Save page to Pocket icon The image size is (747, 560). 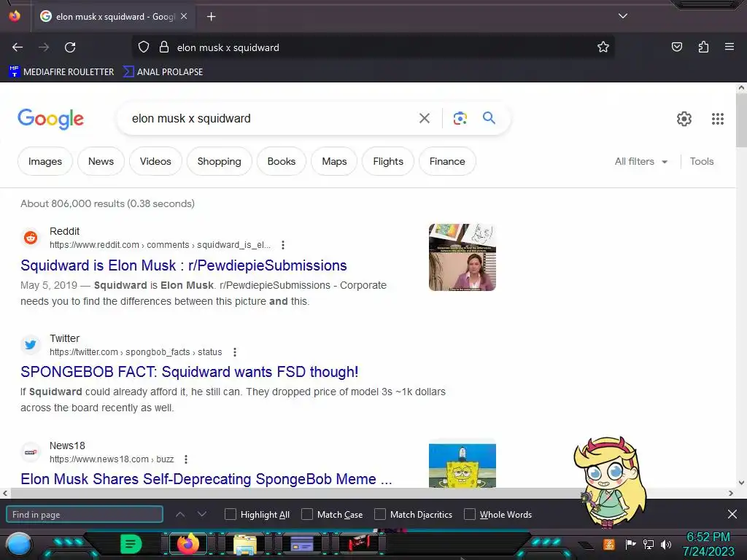[676, 47]
